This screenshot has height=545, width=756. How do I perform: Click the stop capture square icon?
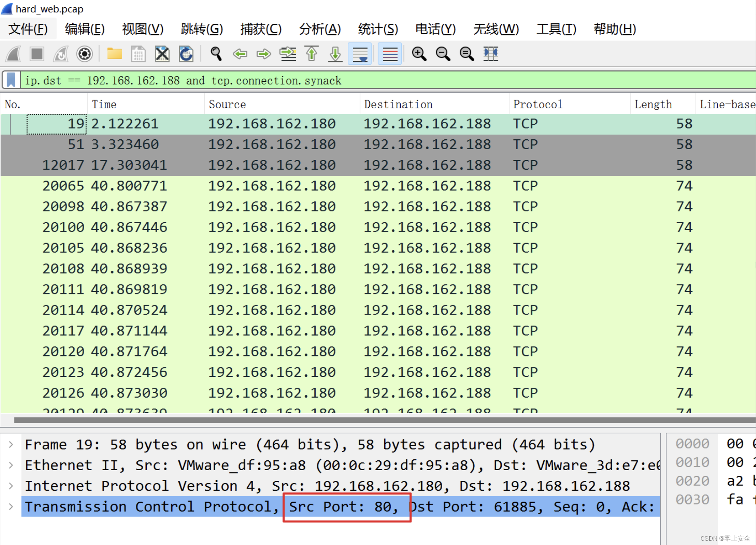[x=37, y=54]
